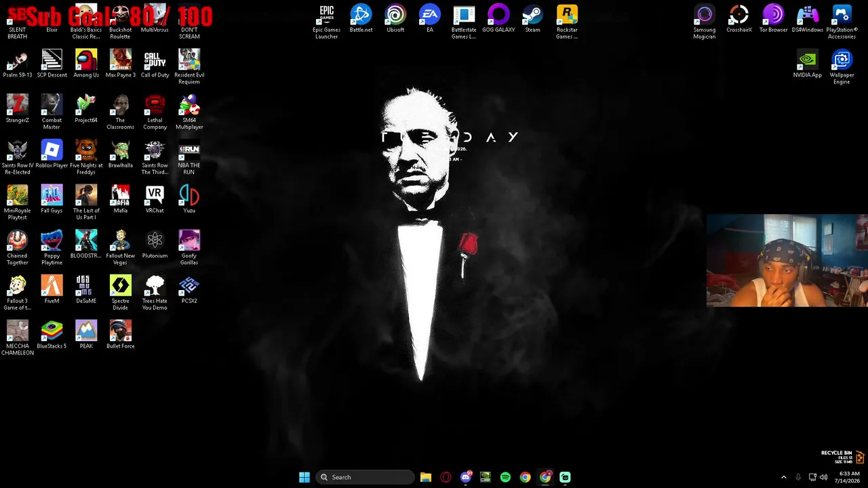This screenshot has height=488, width=868.
Task: Click the Steam desktop shortcut
Action: click(532, 19)
